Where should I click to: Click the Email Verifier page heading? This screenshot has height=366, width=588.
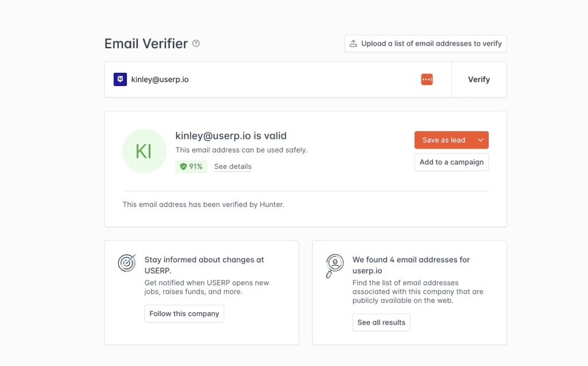coord(146,44)
